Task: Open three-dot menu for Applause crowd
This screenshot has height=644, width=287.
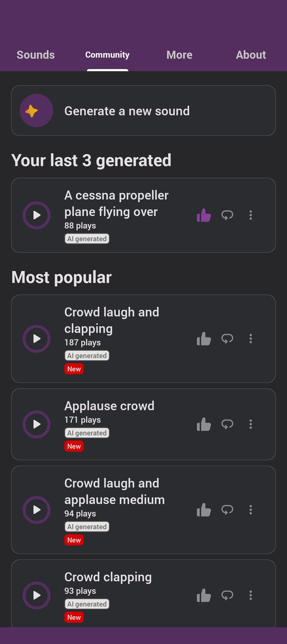Action: point(251,424)
